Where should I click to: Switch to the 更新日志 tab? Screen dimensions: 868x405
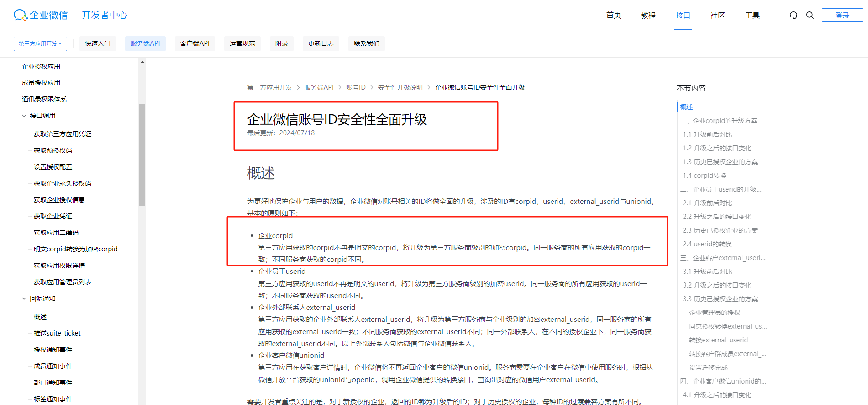(x=321, y=43)
